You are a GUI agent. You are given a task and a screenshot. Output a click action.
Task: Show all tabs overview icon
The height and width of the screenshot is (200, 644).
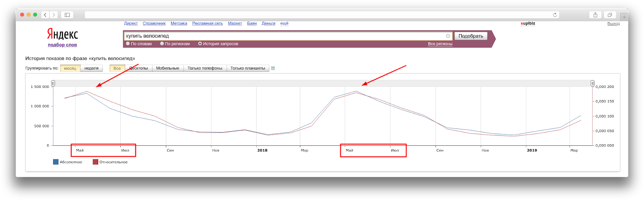pos(610,15)
